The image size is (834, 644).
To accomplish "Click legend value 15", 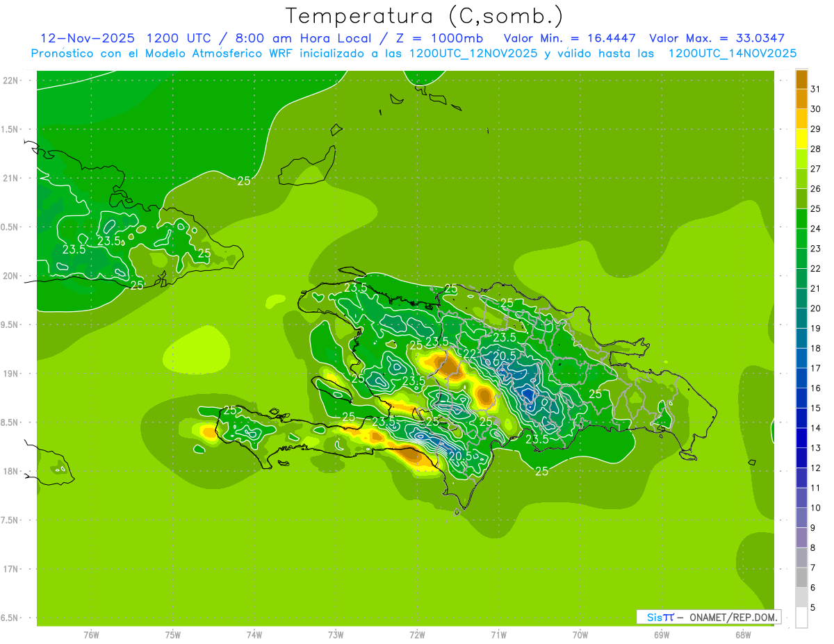I will (x=815, y=408).
